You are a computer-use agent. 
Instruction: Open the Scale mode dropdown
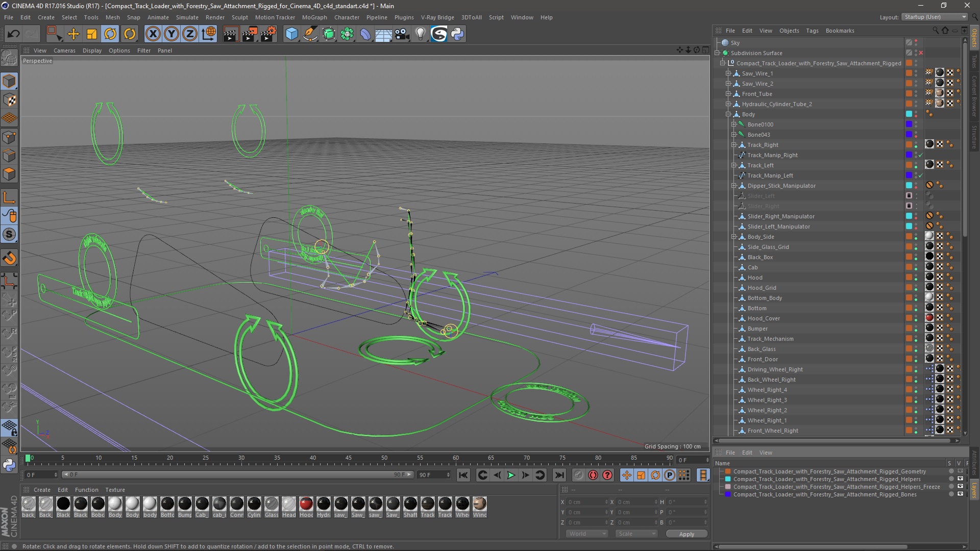pos(636,534)
